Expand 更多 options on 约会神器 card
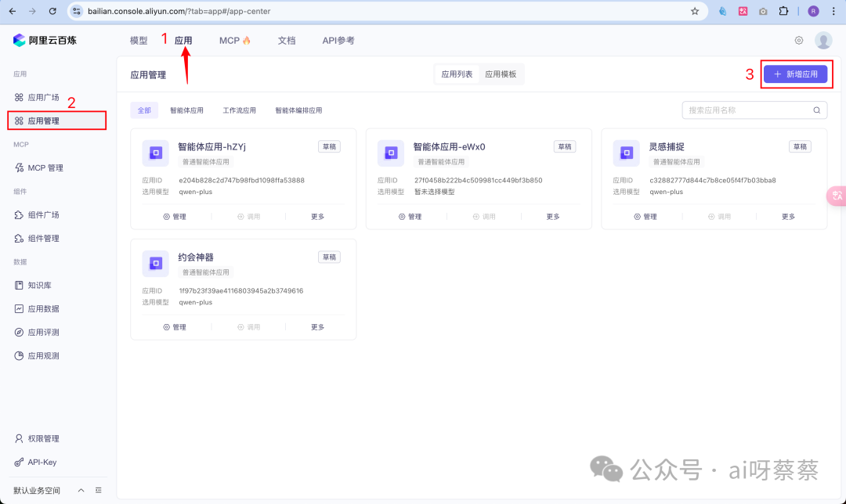846x504 pixels. (317, 326)
